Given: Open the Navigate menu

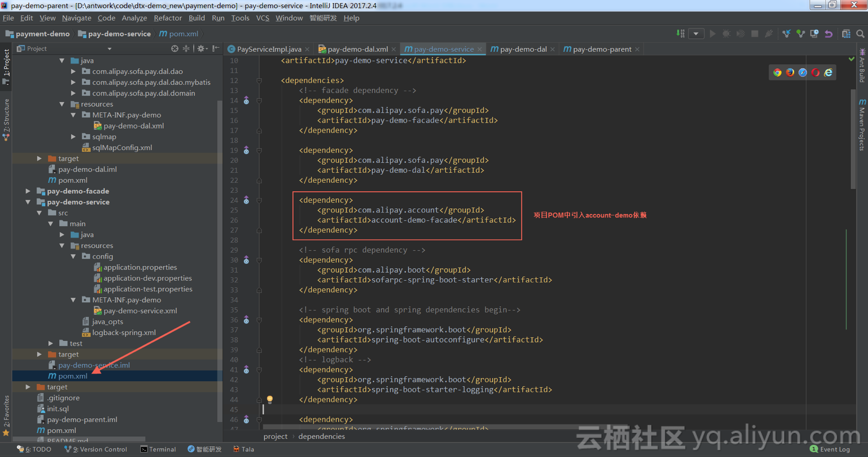Looking at the screenshot, I should click(77, 18).
